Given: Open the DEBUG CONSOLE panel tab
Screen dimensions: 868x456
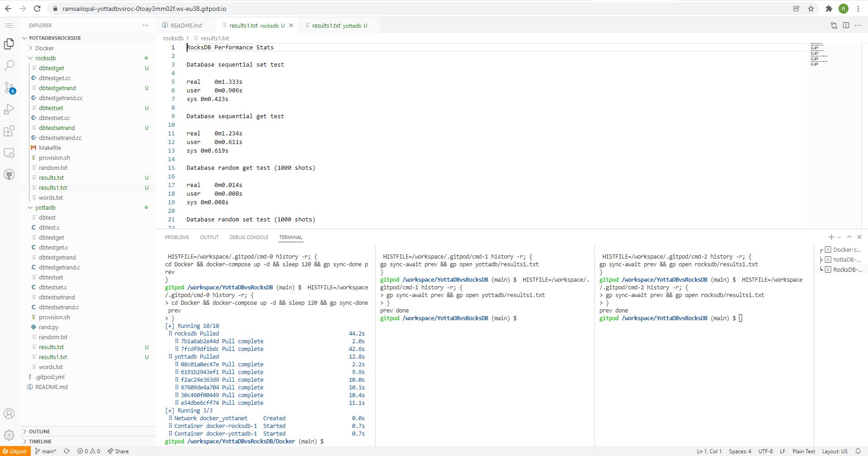Looking at the screenshot, I should coord(249,237).
